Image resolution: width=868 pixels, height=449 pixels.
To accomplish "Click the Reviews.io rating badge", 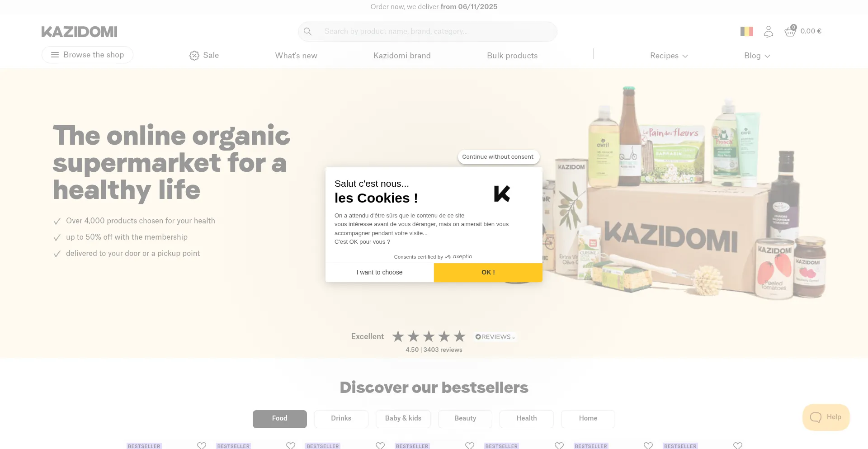I will pos(495,337).
